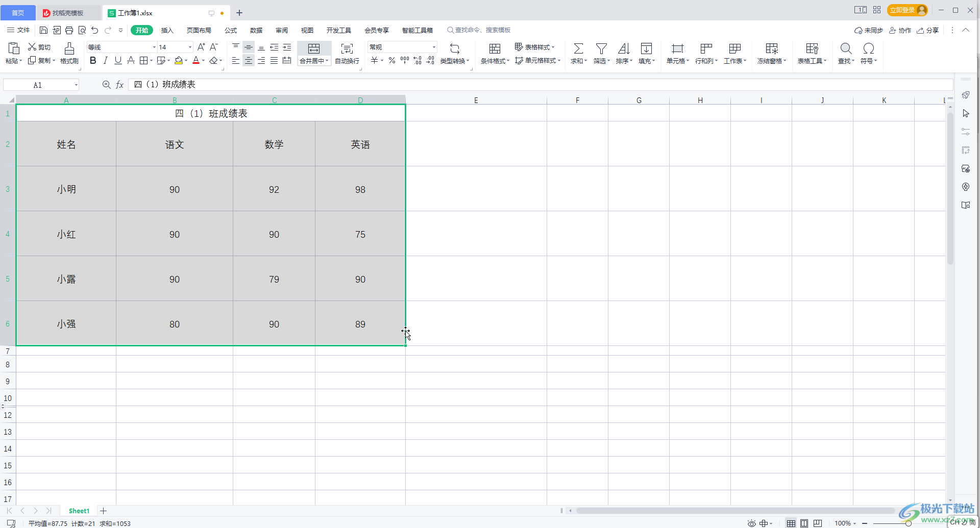Toggle Underline formatting
980x528 pixels.
point(118,61)
